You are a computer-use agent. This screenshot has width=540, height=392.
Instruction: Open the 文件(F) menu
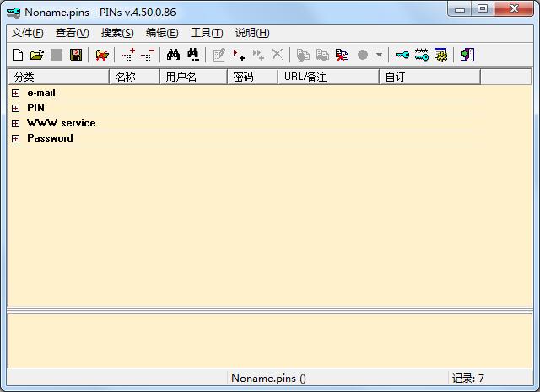coord(28,33)
